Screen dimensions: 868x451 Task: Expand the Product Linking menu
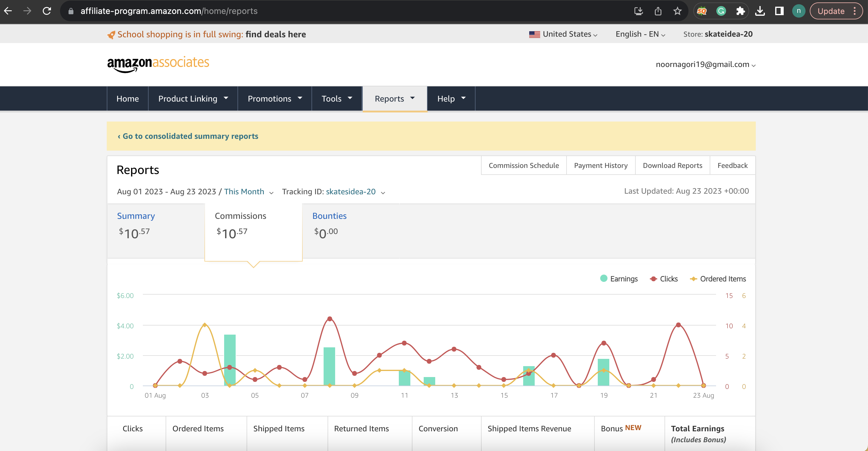[193, 99]
